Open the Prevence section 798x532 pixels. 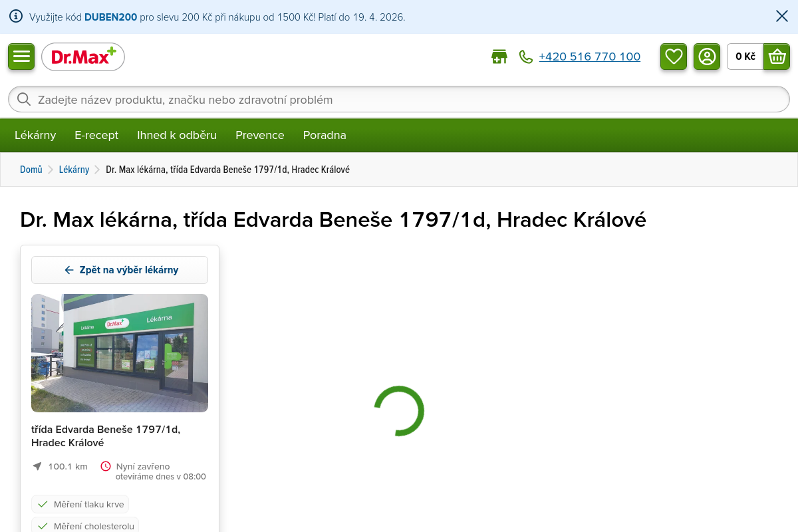click(x=259, y=135)
